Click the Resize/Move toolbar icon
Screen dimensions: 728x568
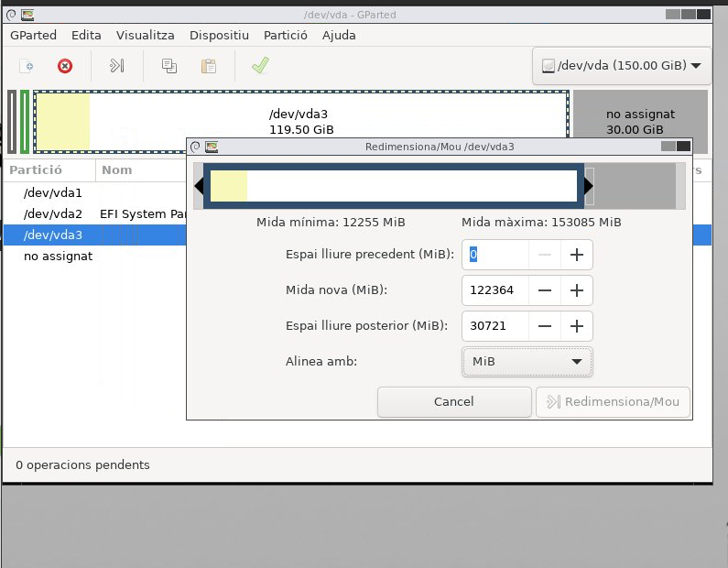click(117, 66)
